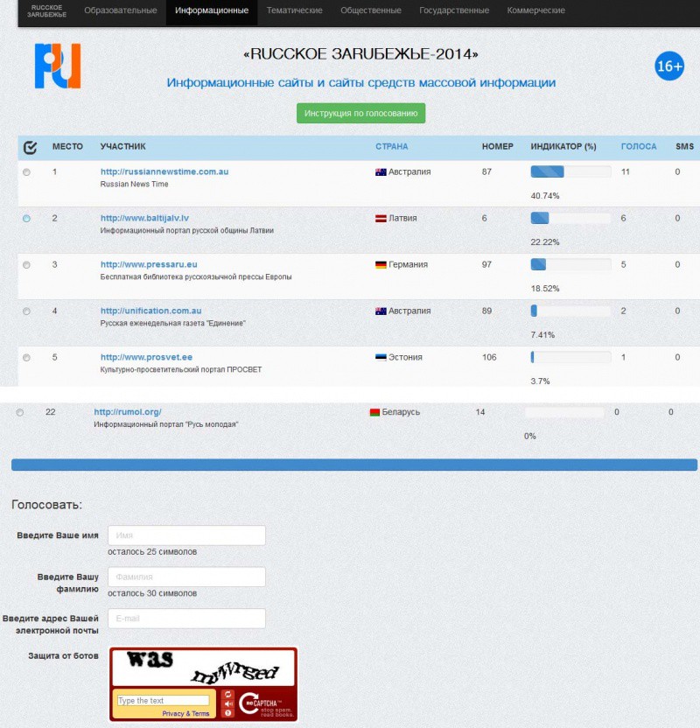Click the Australia flag beside russiannewstime.com.au
The image size is (700, 728).
click(x=381, y=172)
